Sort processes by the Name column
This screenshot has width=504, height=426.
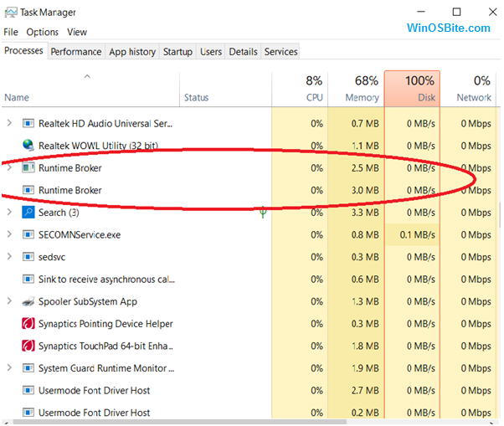click(90, 90)
